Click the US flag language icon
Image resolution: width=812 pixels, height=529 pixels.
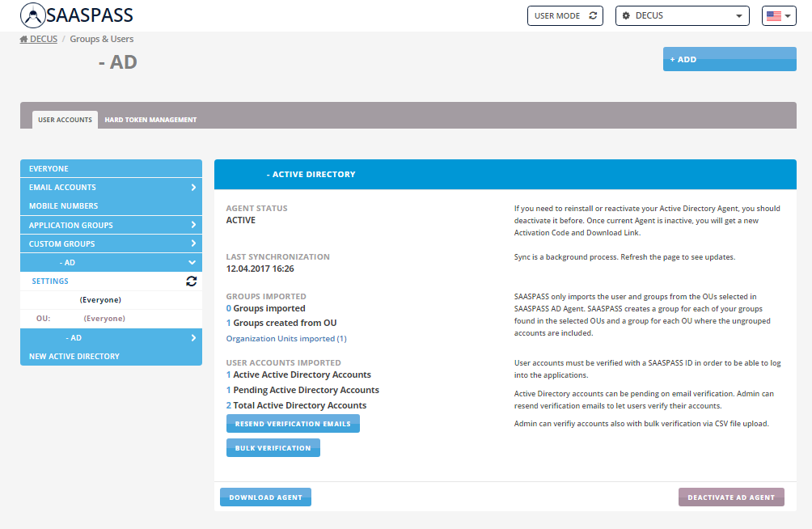[x=773, y=16]
